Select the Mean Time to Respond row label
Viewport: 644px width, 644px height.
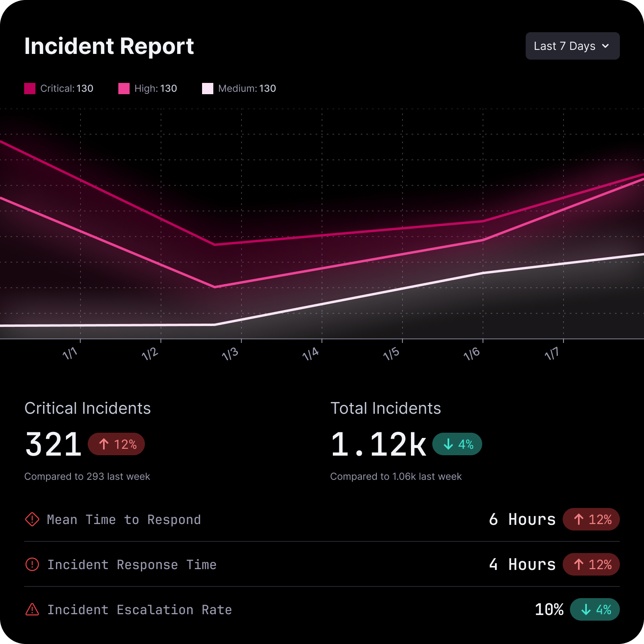click(124, 520)
